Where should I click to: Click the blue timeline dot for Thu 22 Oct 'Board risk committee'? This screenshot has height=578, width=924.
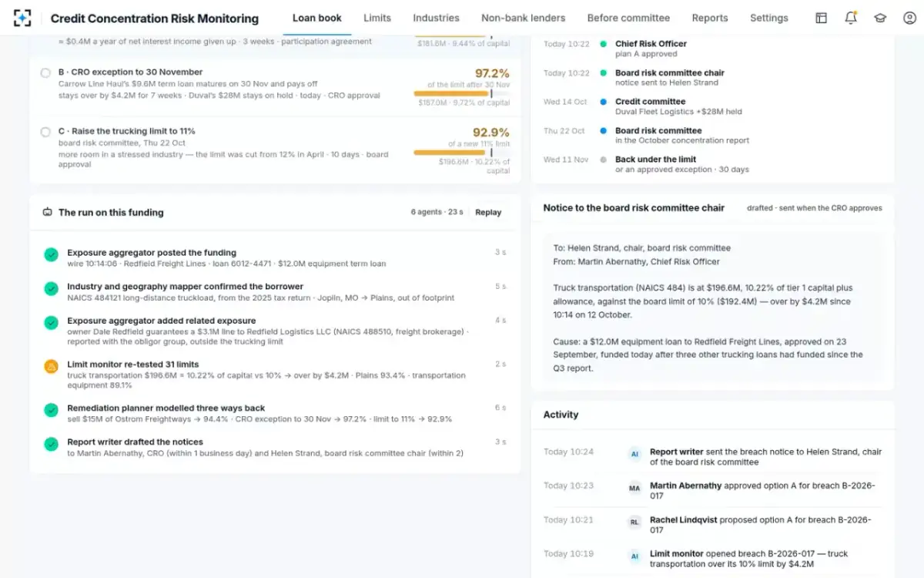click(x=603, y=131)
